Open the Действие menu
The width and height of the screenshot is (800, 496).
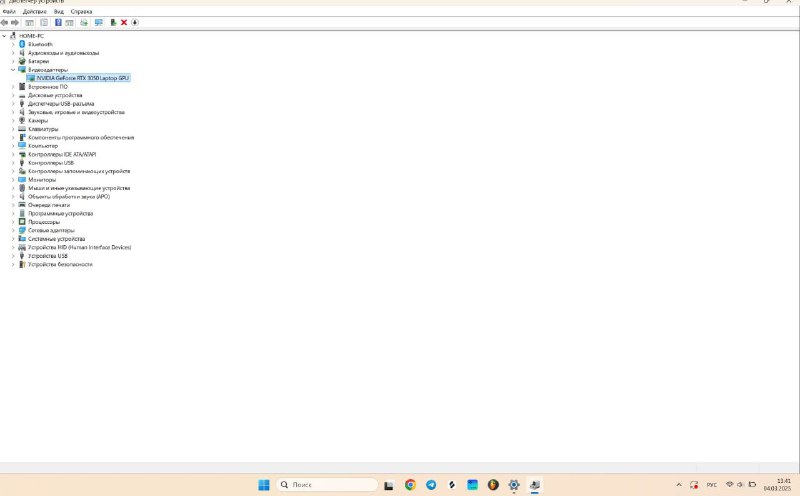point(34,11)
